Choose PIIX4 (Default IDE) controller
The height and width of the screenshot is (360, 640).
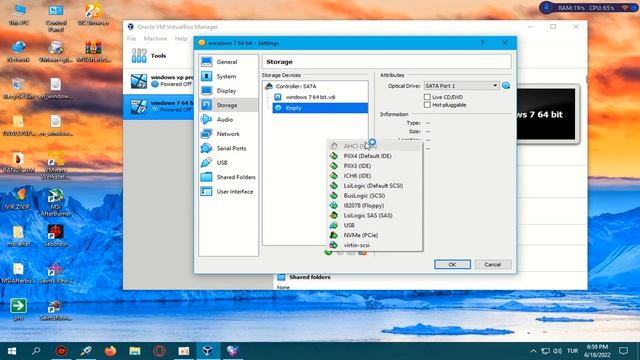pos(375,156)
